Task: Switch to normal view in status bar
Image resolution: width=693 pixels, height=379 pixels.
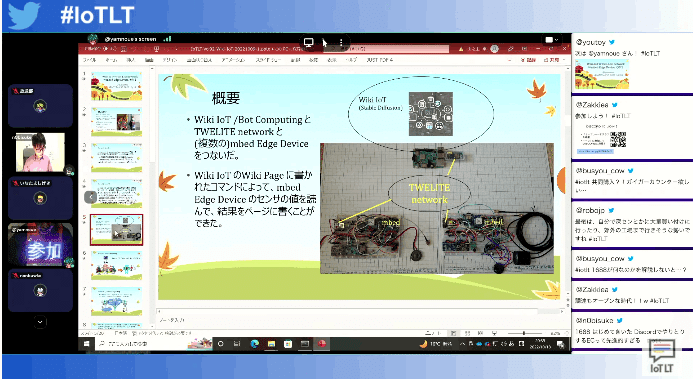Action: tap(453, 333)
